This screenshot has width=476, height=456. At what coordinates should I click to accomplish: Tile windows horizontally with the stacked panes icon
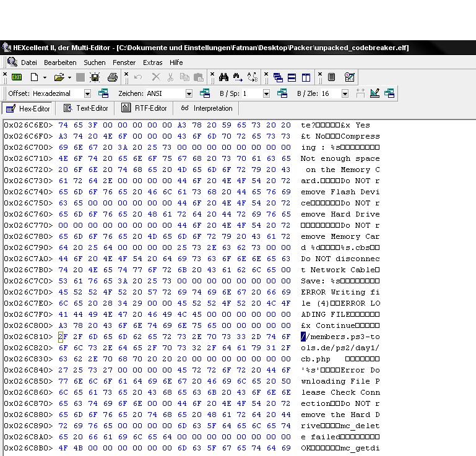coord(292,78)
